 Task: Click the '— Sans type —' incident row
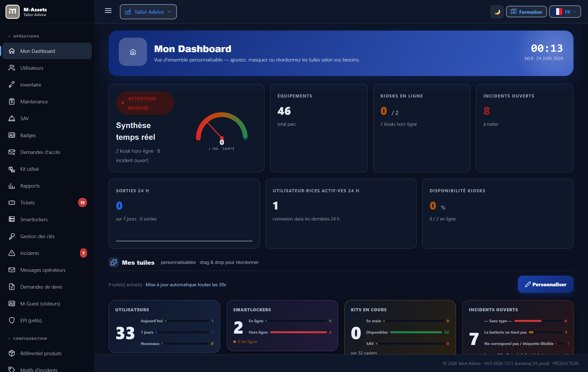pyautogui.click(x=525, y=321)
